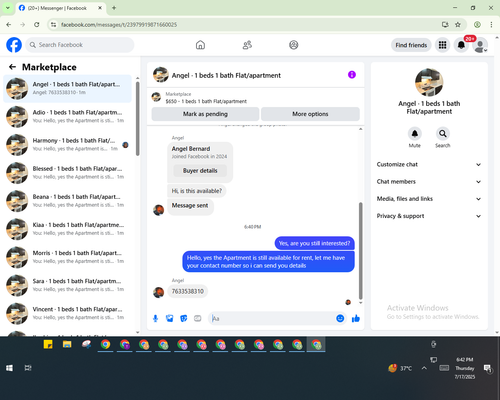Open the emoji picker smiley icon
The image size is (500, 400).
pyautogui.click(x=340, y=319)
